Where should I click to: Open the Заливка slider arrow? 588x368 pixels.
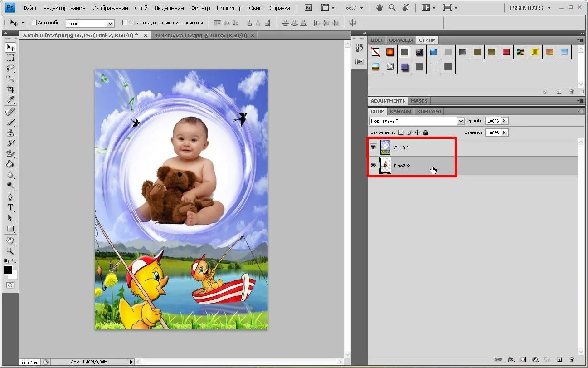coord(504,132)
